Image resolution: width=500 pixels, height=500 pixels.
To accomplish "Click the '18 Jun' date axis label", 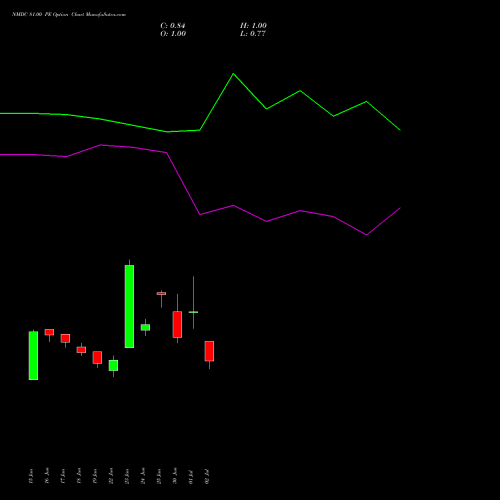I will [79, 476].
